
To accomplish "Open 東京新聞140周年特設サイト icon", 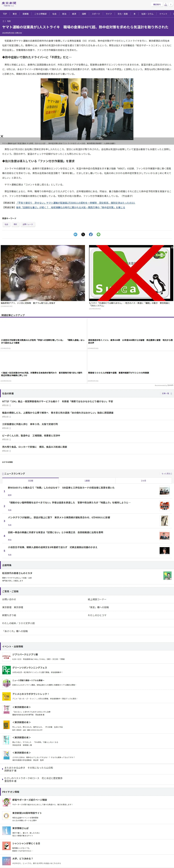I will coord(6,816).
